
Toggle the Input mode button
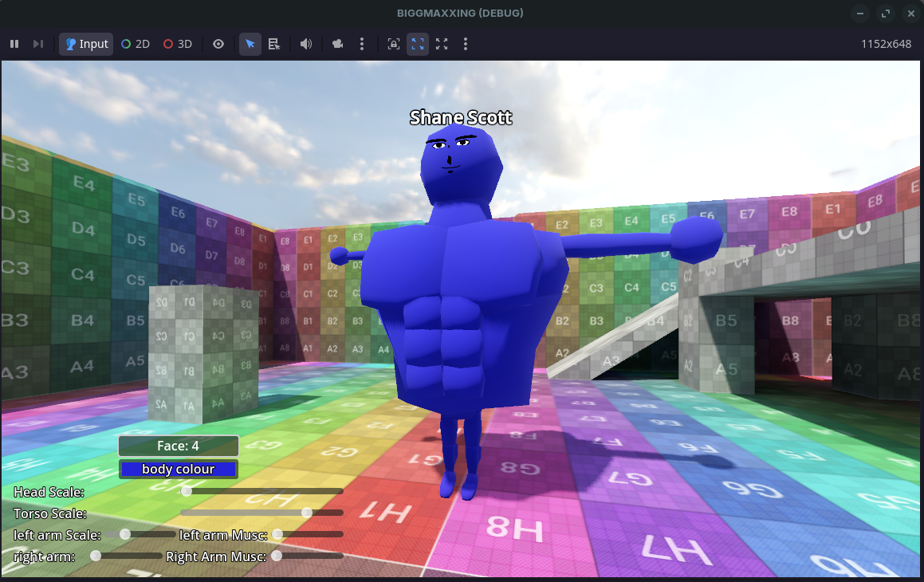(x=86, y=44)
